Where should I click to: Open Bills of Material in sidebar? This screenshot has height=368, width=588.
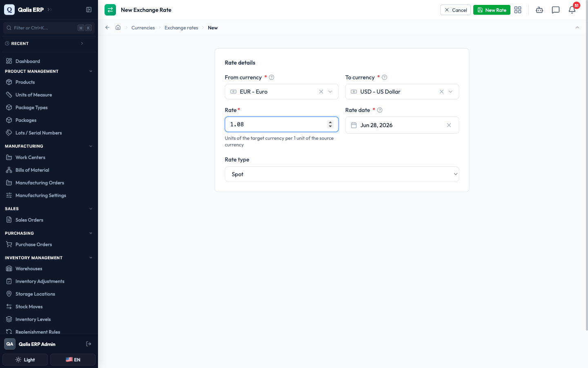click(49, 170)
